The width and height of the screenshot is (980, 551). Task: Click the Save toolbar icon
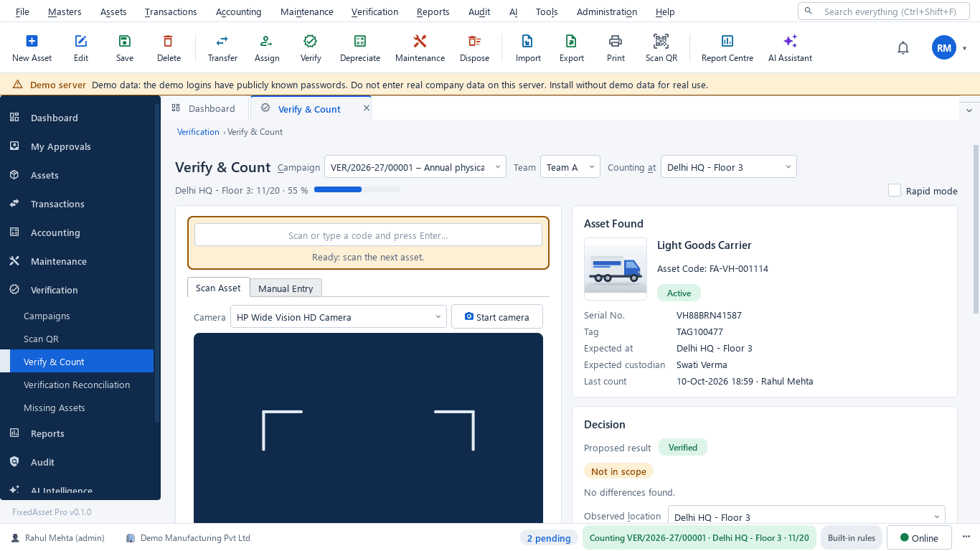coord(125,41)
